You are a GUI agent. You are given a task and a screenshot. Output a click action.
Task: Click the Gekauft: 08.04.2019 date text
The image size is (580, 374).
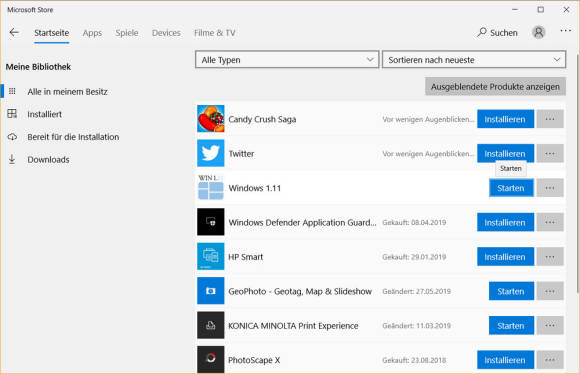tap(414, 222)
